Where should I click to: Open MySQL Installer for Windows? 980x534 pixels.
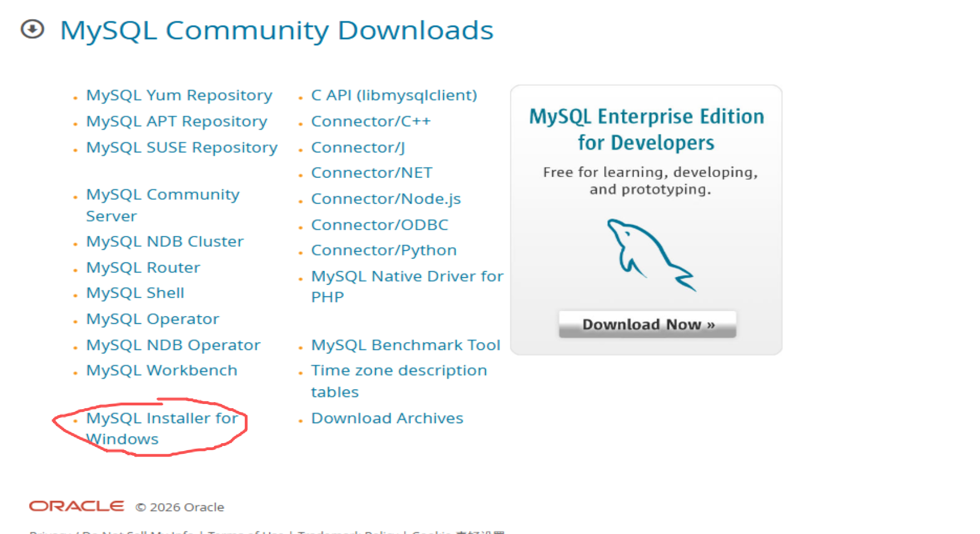pos(162,429)
